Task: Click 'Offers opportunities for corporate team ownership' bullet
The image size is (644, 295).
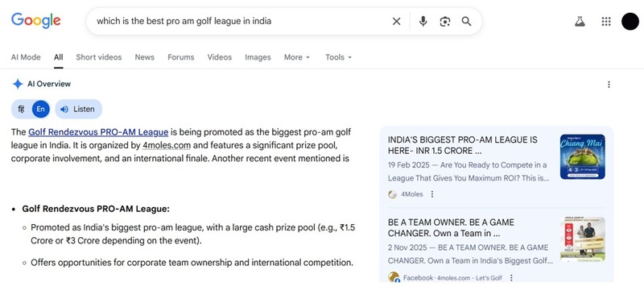Action: 192,263
